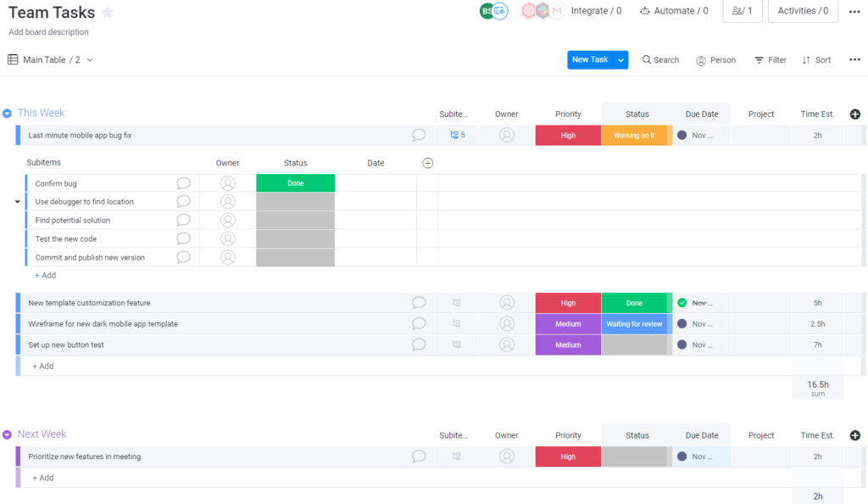Expand the Next Week group arrow
Image resolution: width=868 pixels, height=504 pixels.
click(x=8, y=434)
